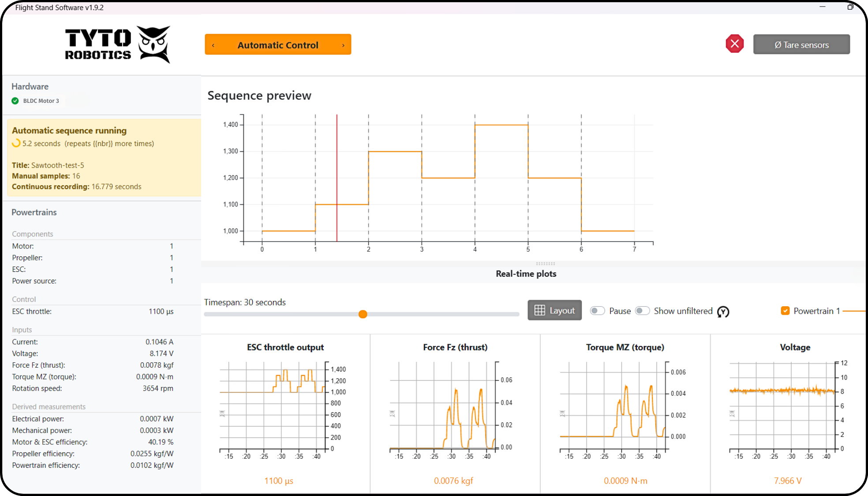Select the Automatic Control mode tab

[278, 45]
